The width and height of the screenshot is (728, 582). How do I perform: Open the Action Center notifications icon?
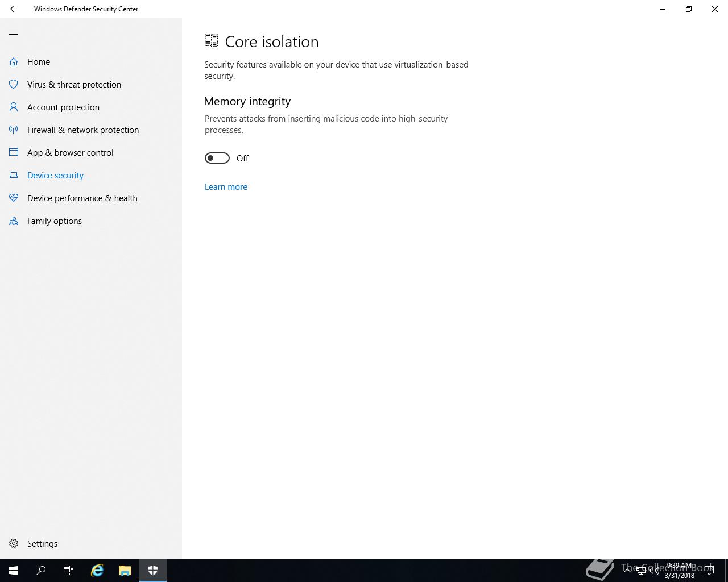tap(709, 571)
